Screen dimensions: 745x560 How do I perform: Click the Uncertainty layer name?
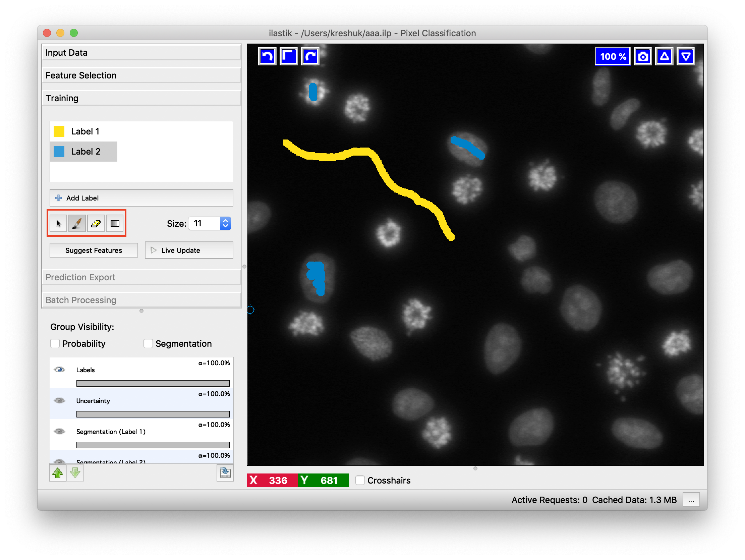coord(93,402)
